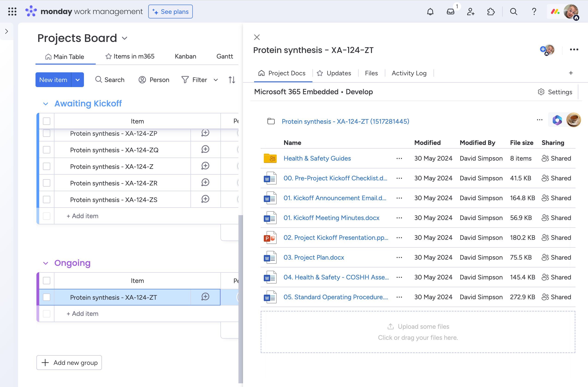Open Projects Board title dropdown

point(125,38)
